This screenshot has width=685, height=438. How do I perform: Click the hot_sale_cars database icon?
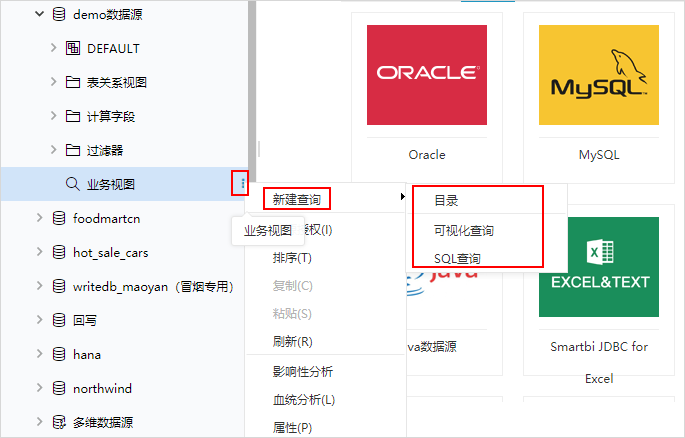(x=59, y=252)
